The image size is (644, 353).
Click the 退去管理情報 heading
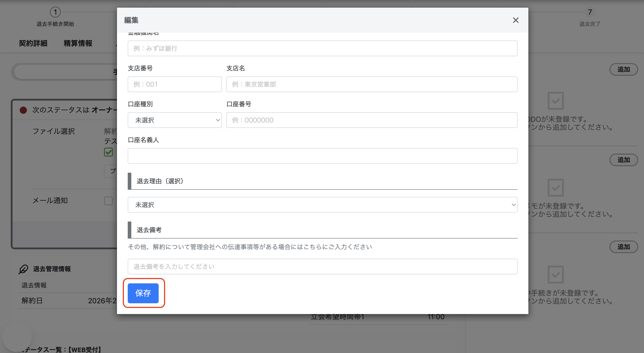coord(52,269)
